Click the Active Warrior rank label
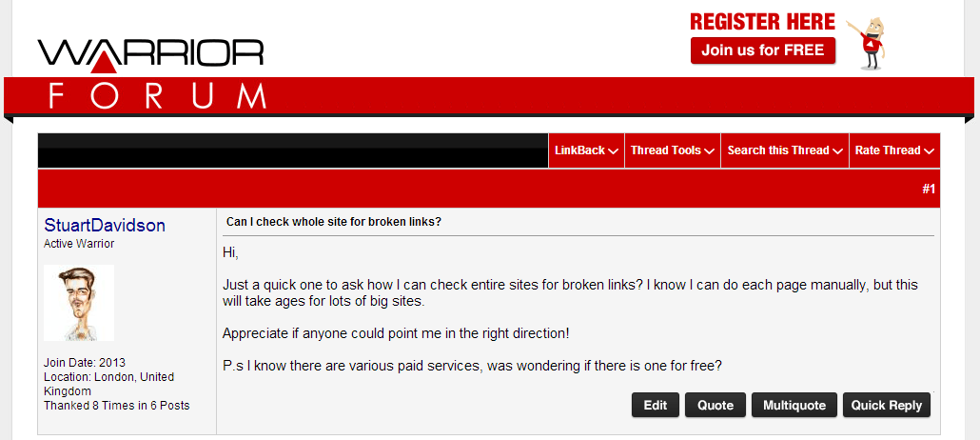 coord(79,244)
